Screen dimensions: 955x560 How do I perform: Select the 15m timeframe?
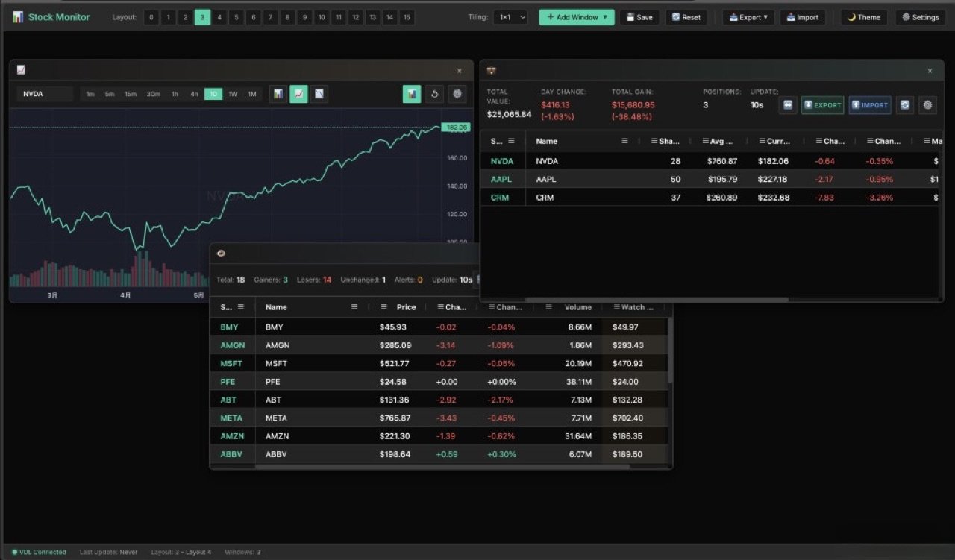[131, 94]
